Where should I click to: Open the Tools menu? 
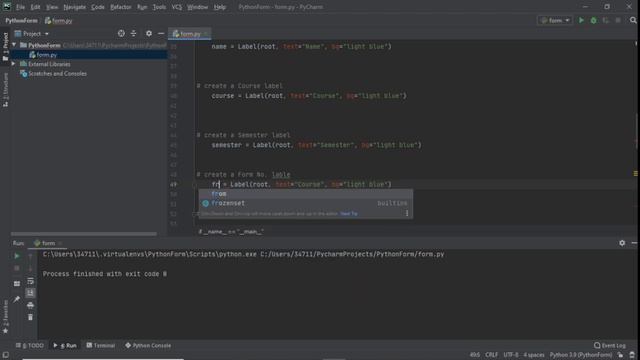pyautogui.click(x=159, y=7)
